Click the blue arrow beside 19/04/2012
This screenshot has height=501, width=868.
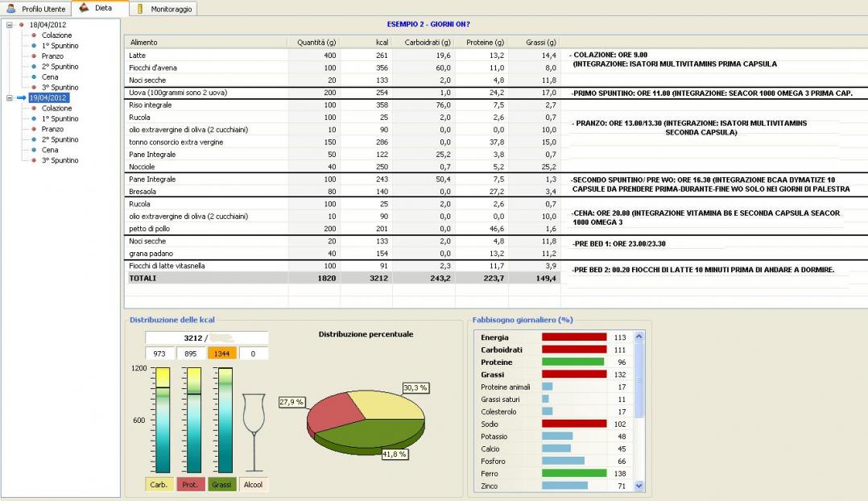pyautogui.click(x=21, y=97)
